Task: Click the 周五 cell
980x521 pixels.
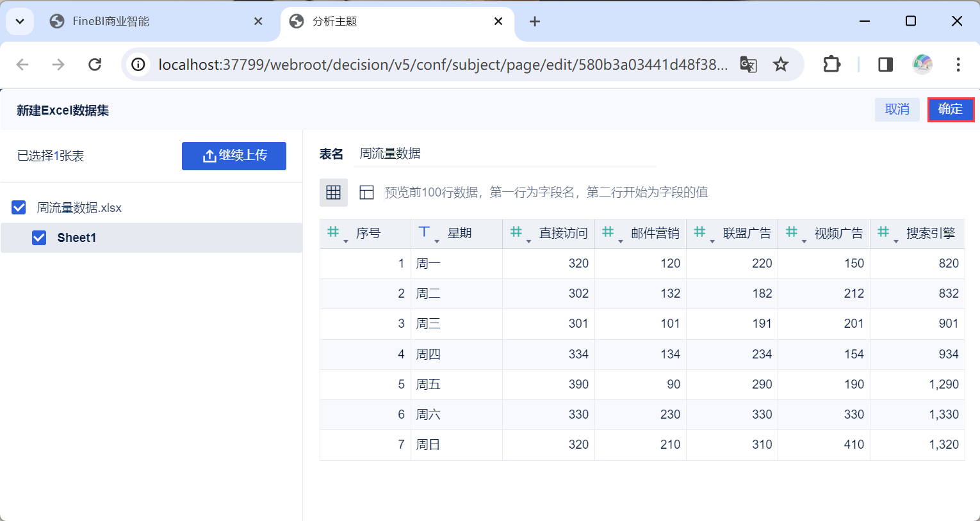Action: click(x=457, y=384)
